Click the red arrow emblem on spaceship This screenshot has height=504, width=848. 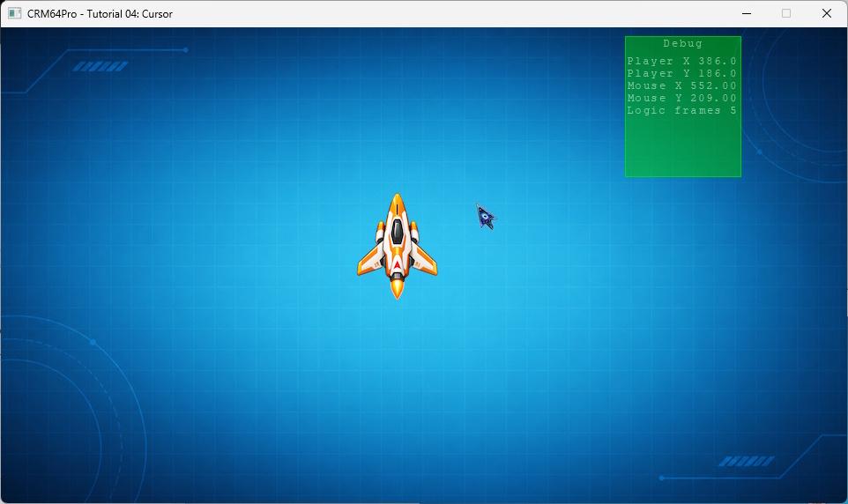397,264
